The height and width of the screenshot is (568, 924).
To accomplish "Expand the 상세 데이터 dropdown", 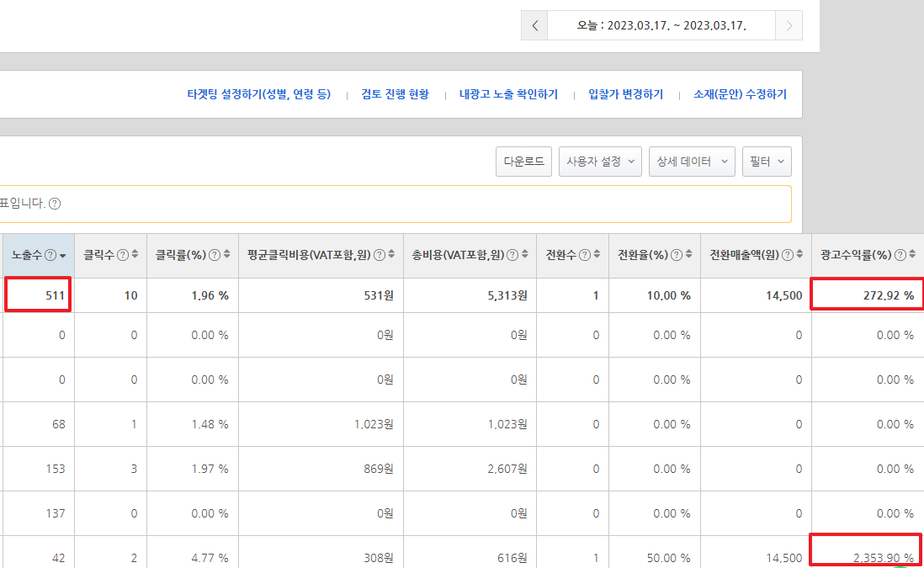I will tap(692, 162).
